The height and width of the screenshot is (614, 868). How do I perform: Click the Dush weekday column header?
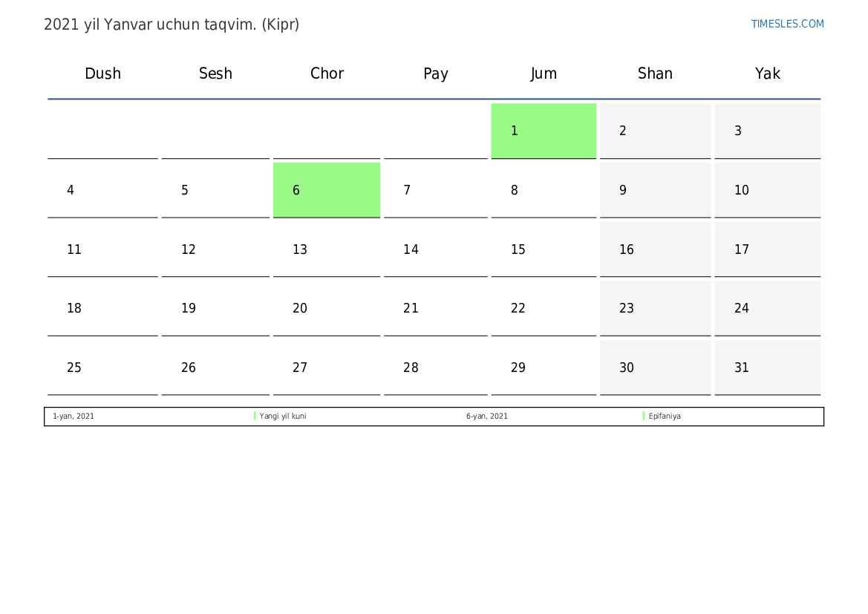tap(102, 74)
